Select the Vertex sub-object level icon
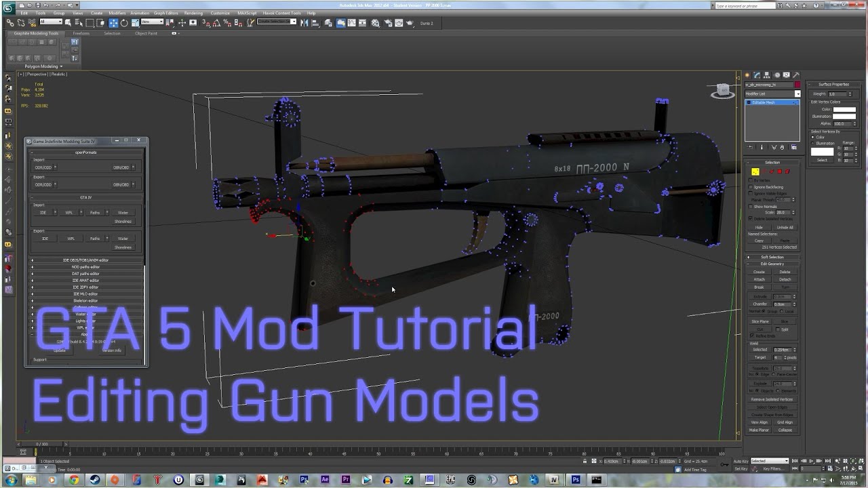The height and width of the screenshot is (488, 868). (755, 172)
